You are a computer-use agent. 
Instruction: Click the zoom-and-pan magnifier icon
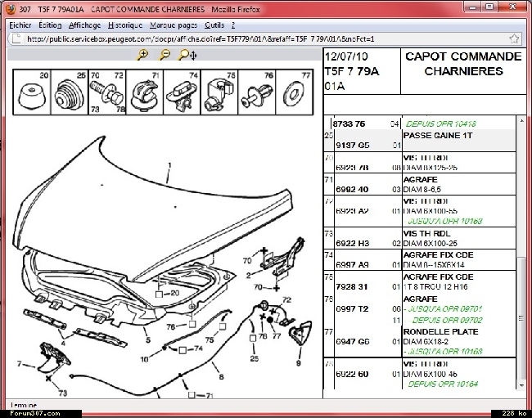pos(187,55)
